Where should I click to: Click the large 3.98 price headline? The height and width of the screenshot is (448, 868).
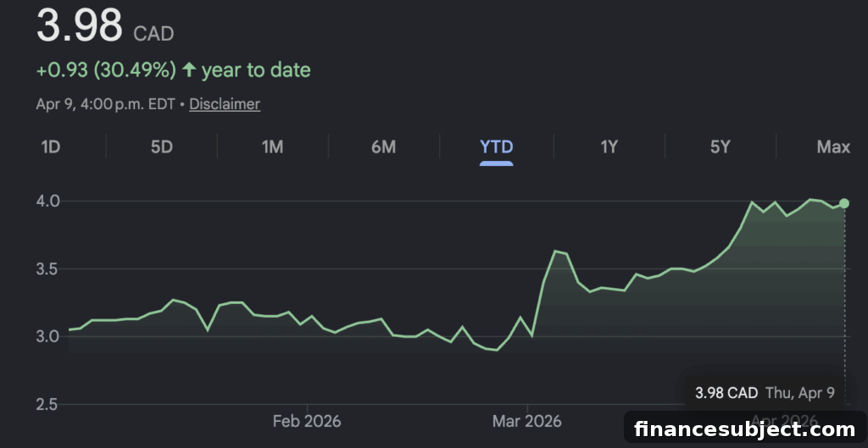(x=79, y=25)
